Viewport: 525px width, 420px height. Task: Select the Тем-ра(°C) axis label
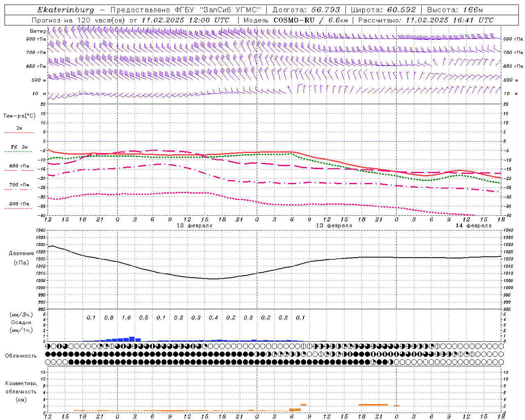coord(19,116)
